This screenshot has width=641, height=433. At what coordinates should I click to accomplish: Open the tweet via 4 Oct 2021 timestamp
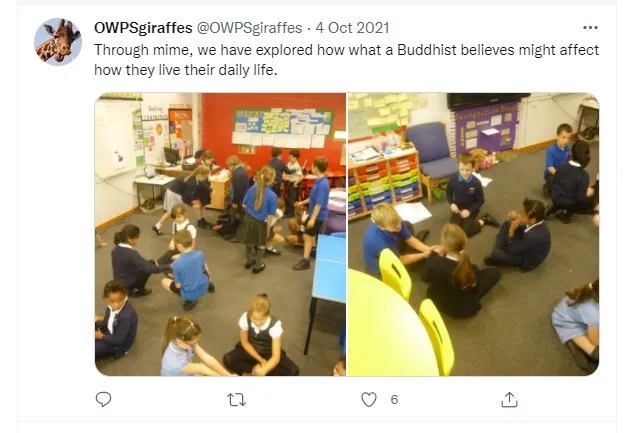352,28
